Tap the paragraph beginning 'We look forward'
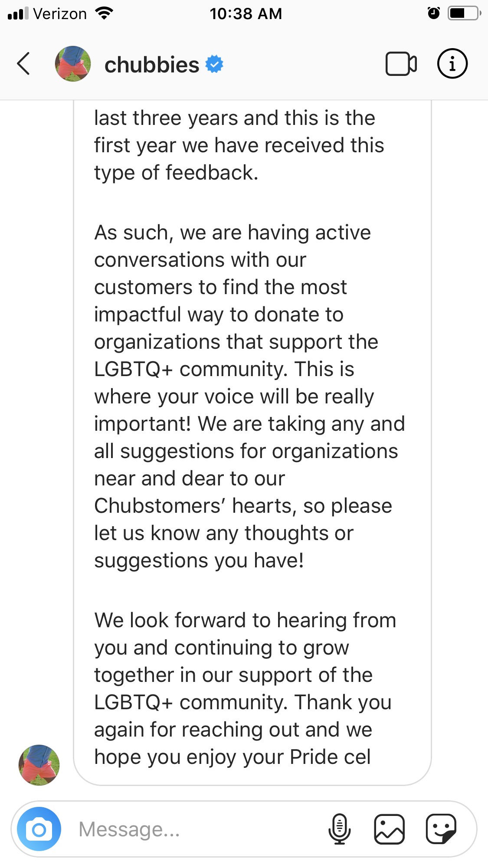 (x=245, y=688)
